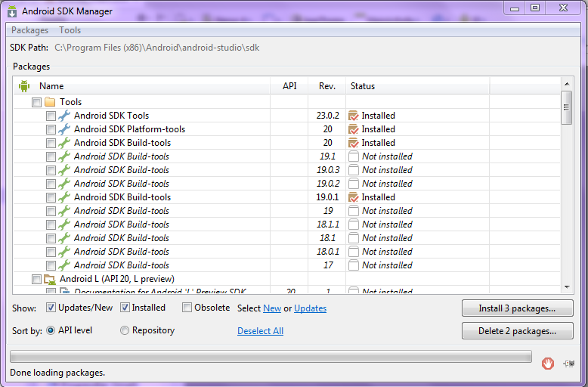Viewport: 588px width, 387px height.
Task: Click the Rev. column header
Action: click(327, 86)
